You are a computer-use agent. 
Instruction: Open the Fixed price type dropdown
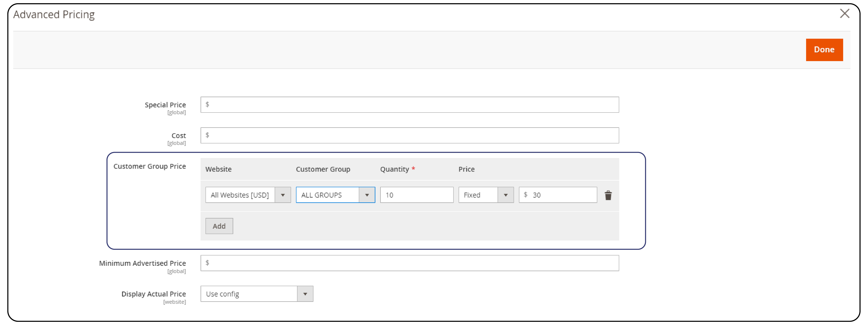(486, 195)
